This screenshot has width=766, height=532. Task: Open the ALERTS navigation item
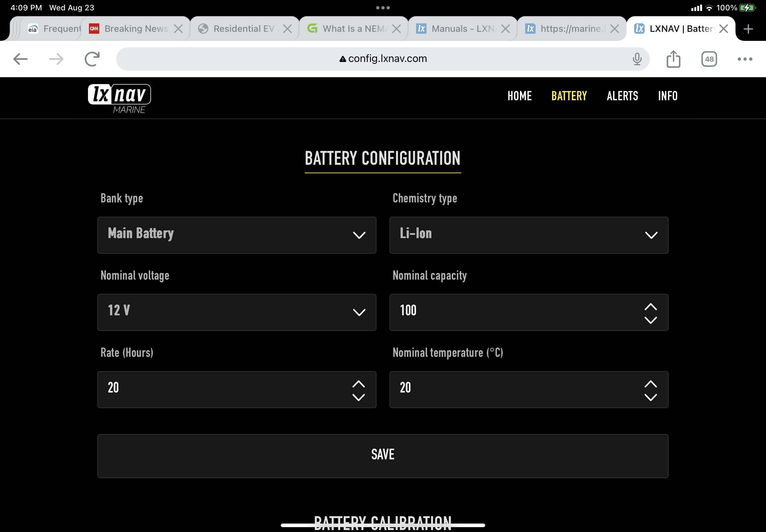(x=622, y=96)
